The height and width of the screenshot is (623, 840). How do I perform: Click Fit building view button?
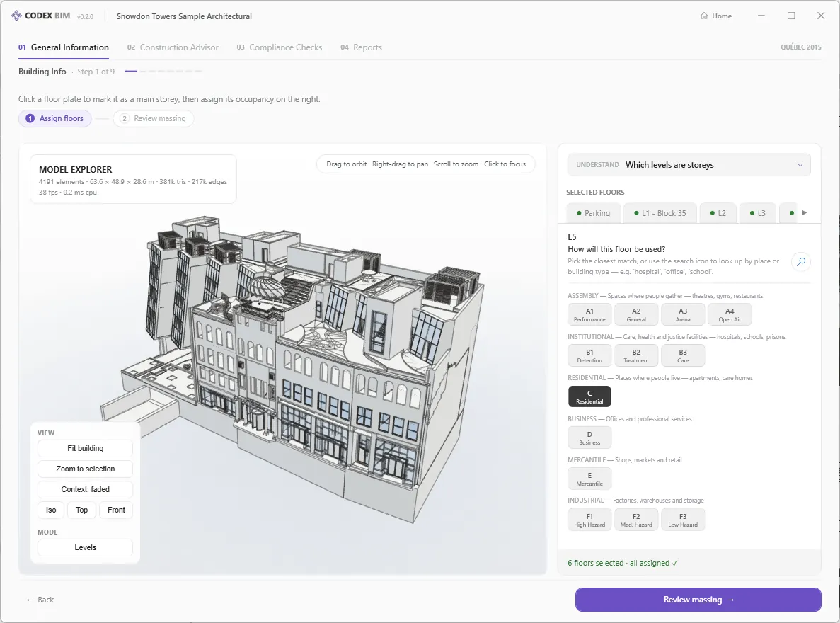click(85, 448)
